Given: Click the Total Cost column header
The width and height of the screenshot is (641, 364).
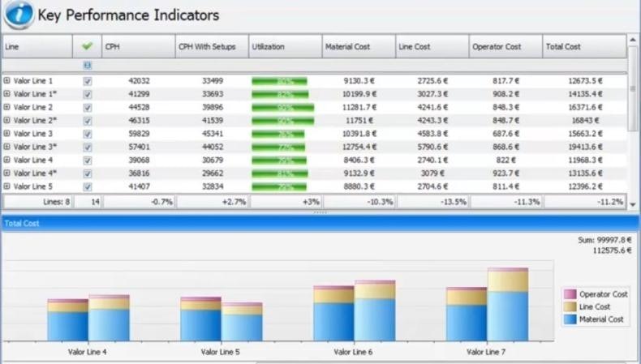Looking at the screenshot, I should point(584,47).
